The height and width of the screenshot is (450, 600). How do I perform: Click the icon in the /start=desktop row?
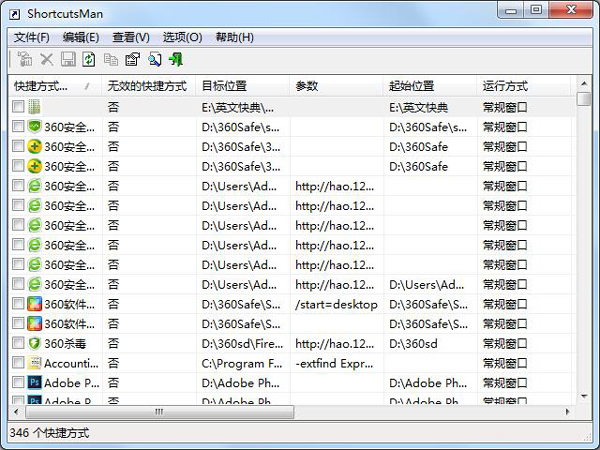tap(34, 304)
